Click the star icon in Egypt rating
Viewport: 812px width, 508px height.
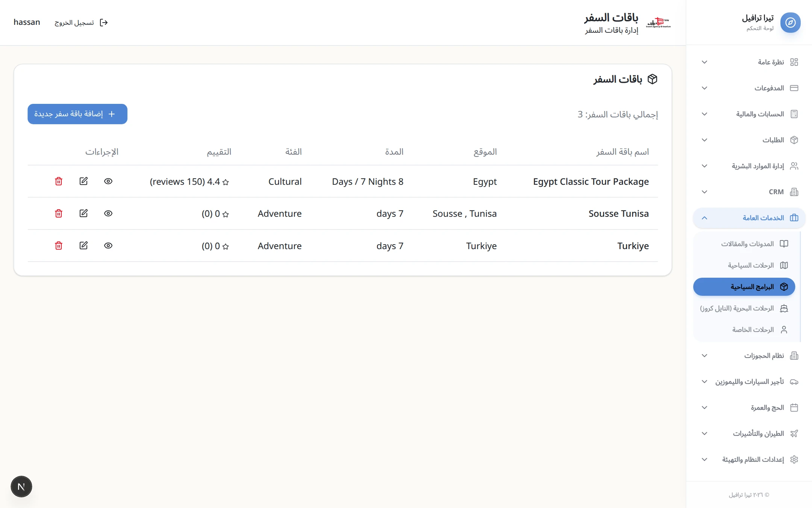(226, 182)
